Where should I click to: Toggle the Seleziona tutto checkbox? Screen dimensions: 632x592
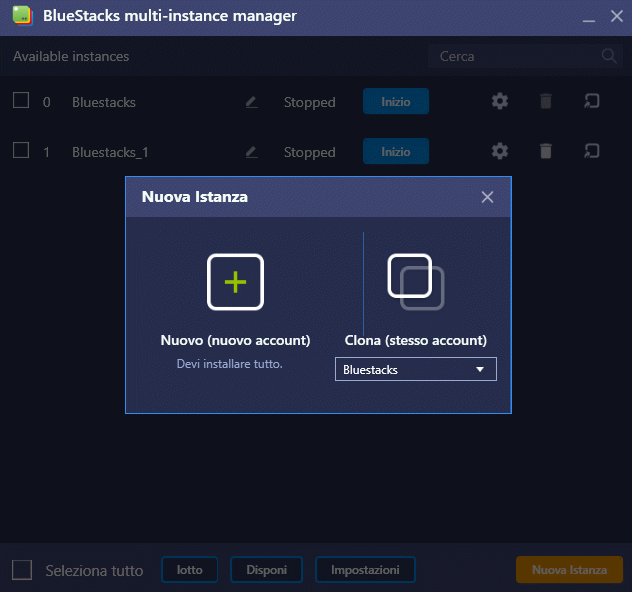pyautogui.click(x=22, y=570)
